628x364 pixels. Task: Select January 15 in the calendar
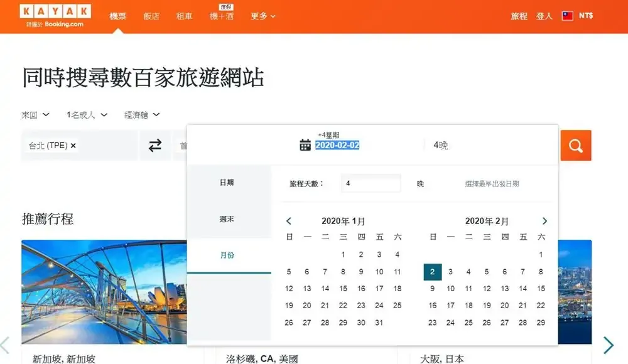coord(343,289)
